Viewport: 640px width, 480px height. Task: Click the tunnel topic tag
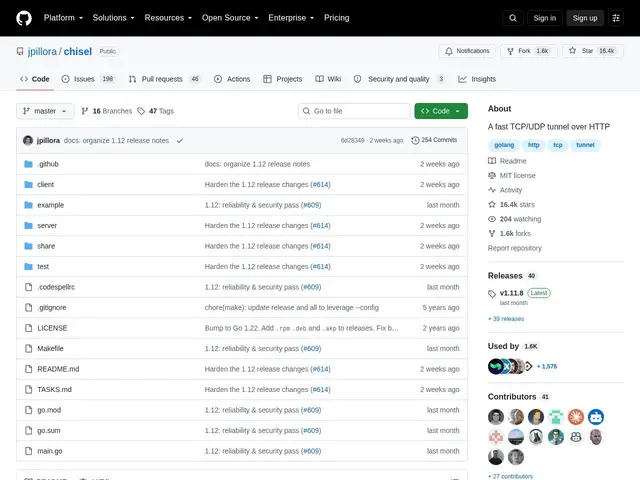[x=585, y=145]
